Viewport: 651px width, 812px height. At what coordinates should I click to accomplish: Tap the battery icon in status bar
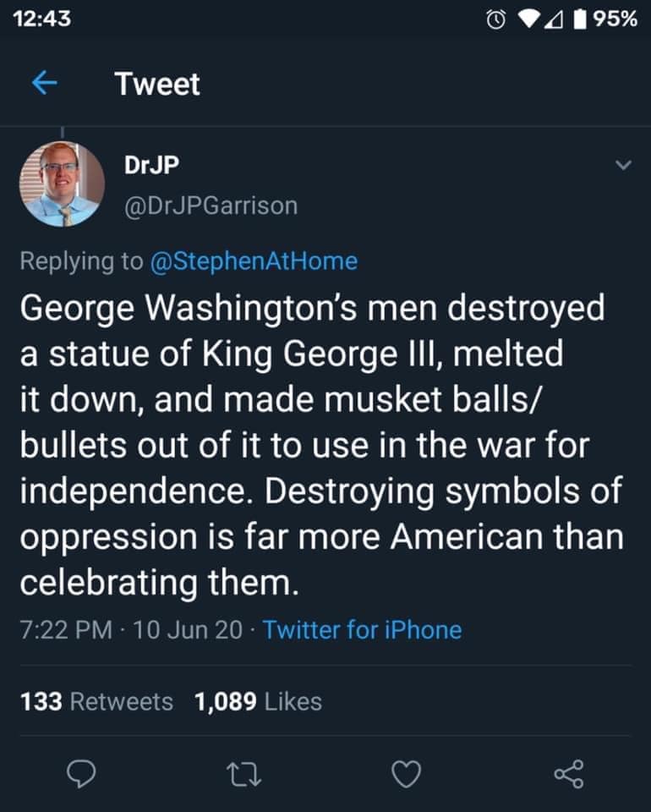pos(577,18)
